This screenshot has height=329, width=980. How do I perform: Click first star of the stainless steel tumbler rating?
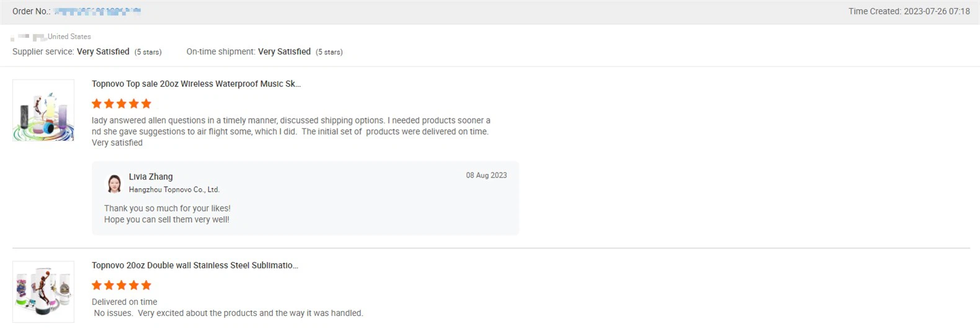(x=97, y=285)
